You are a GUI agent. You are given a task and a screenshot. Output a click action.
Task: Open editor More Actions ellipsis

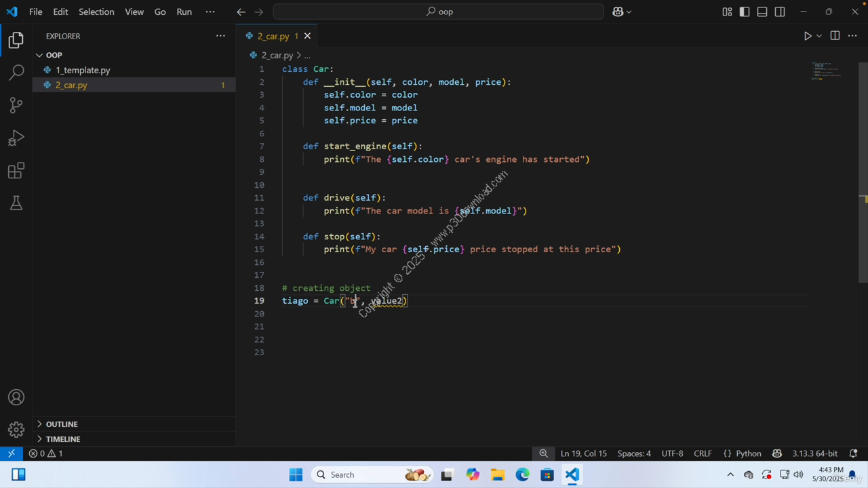pyautogui.click(x=852, y=36)
